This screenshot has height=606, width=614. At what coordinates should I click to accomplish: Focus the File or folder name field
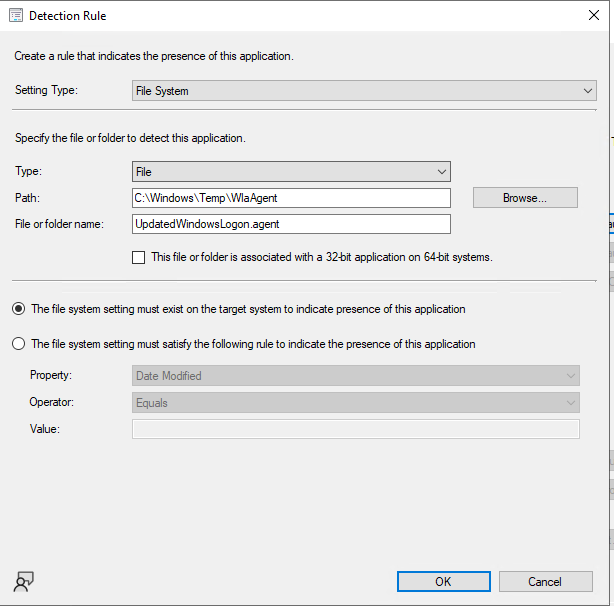tap(291, 224)
